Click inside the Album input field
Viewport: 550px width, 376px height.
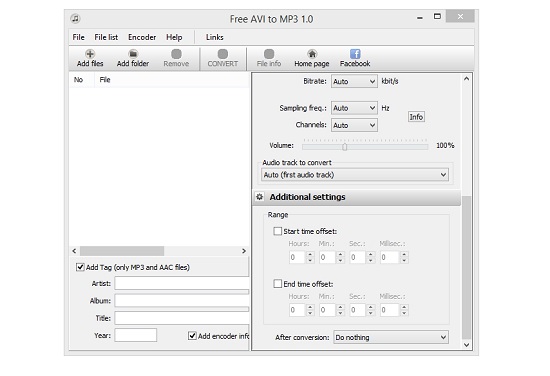coord(182,301)
